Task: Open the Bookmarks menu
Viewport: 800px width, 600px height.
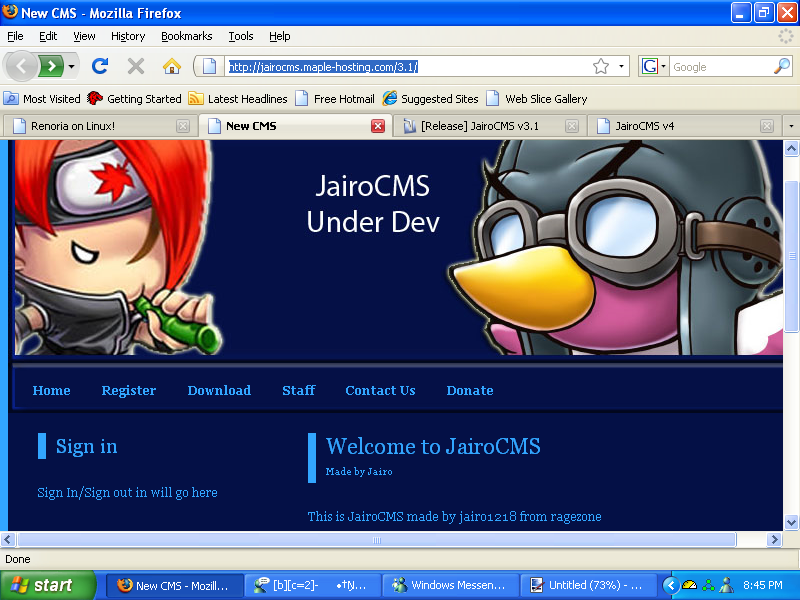Action: 186,36
